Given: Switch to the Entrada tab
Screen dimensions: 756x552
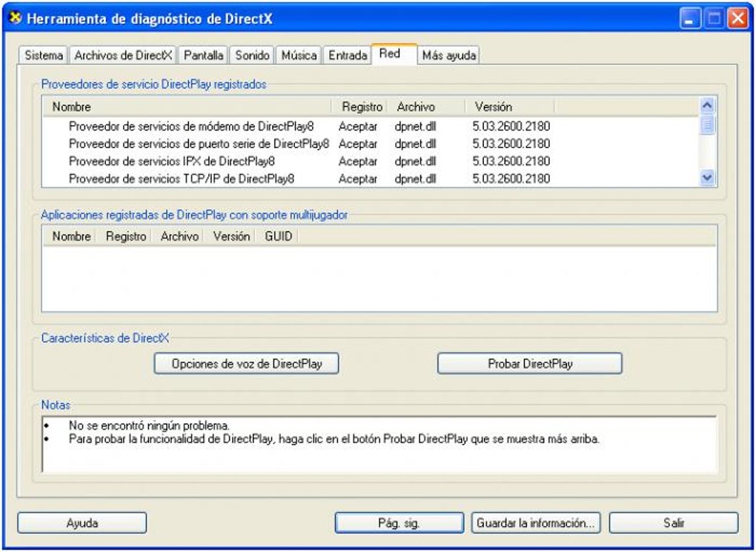Looking at the screenshot, I should [347, 56].
